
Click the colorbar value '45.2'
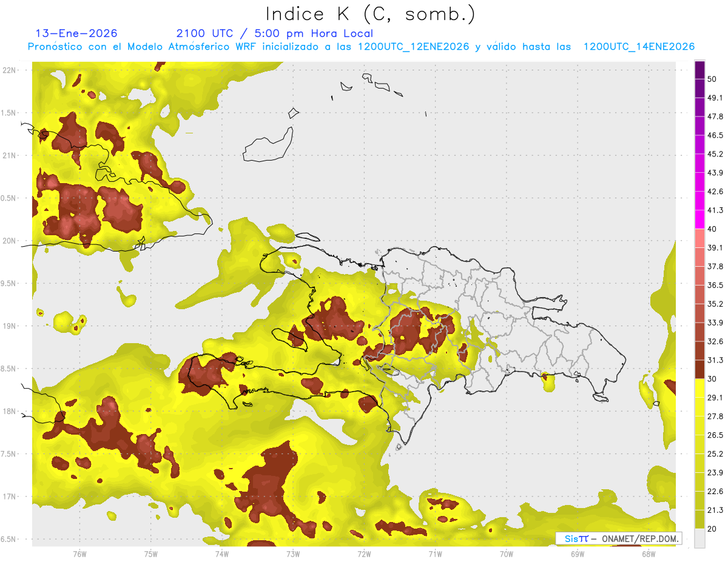coord(715,154)
